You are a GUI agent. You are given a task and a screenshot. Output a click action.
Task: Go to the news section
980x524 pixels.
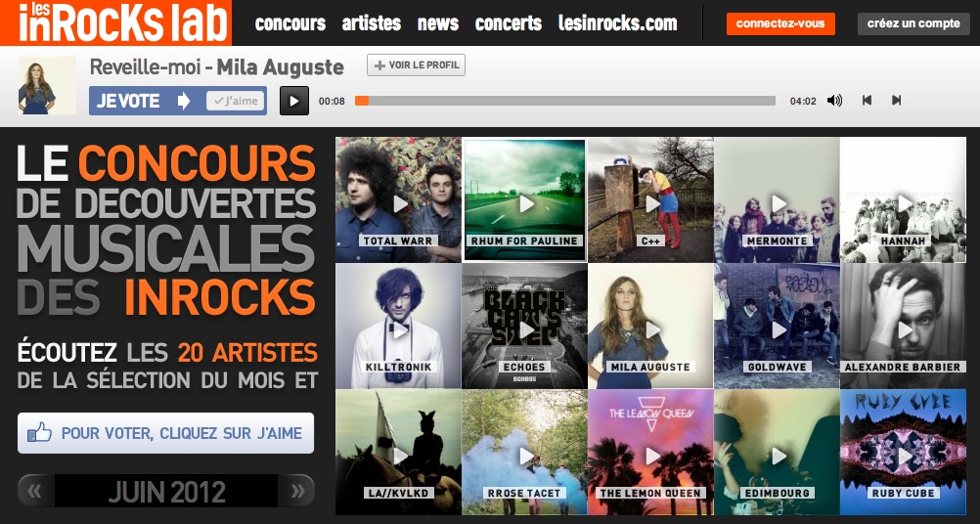pos(438,23)
